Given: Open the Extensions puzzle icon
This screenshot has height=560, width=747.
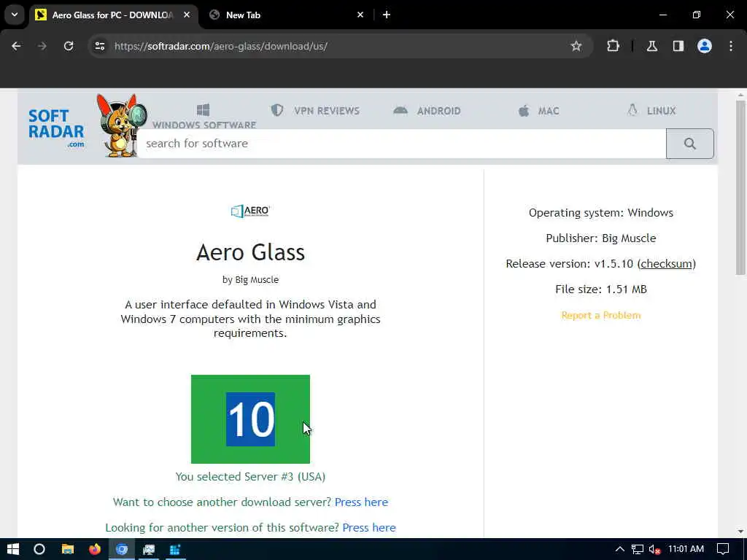Looking at the screenshot, I should (x=613, y=46).
